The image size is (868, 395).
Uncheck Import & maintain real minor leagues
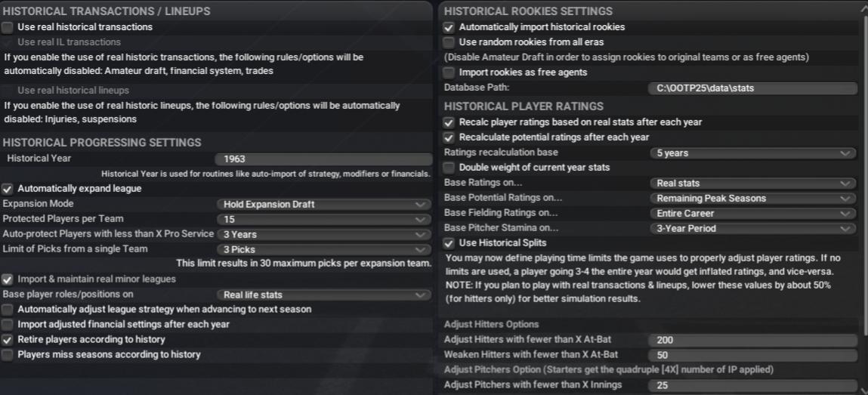(8, 279)
